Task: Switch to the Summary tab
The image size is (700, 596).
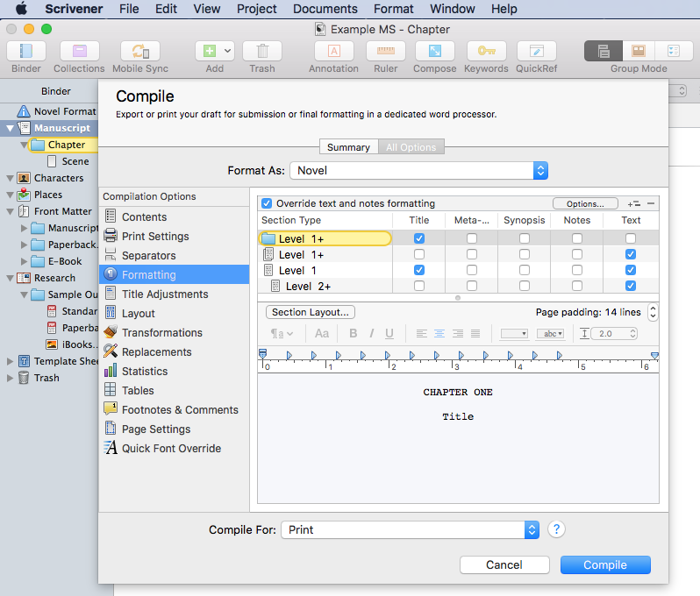Action: (x=348, y=147)
